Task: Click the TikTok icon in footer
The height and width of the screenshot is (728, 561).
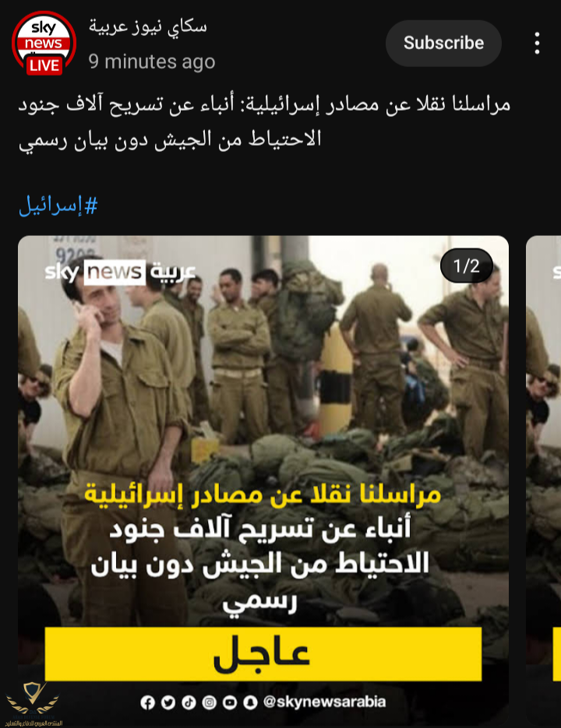Action: (189, 702)
